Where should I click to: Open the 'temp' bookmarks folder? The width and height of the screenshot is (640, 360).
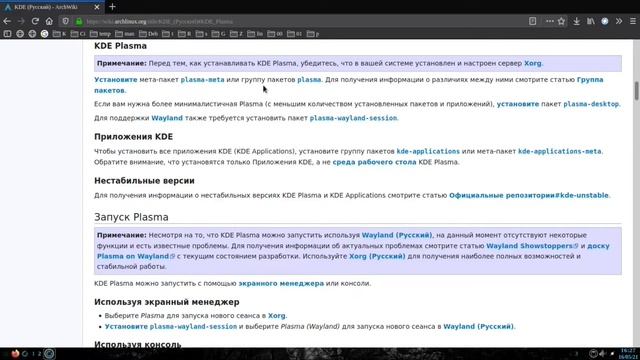pyautogui.click(x=100, y=34)
